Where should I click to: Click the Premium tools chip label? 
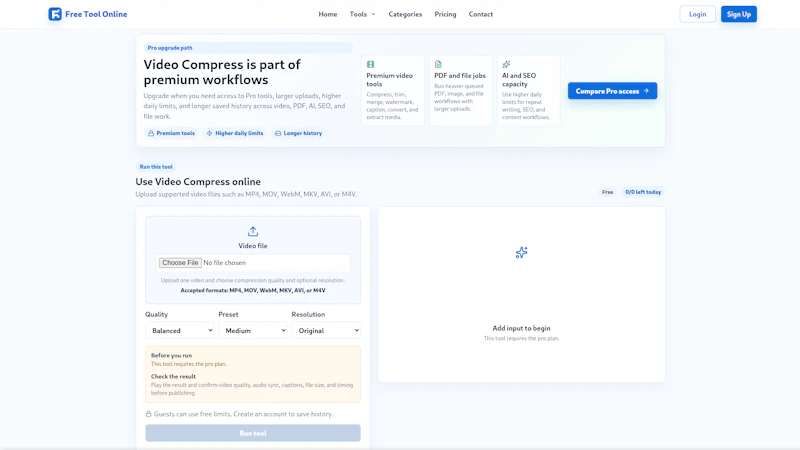tap(176, 133)
